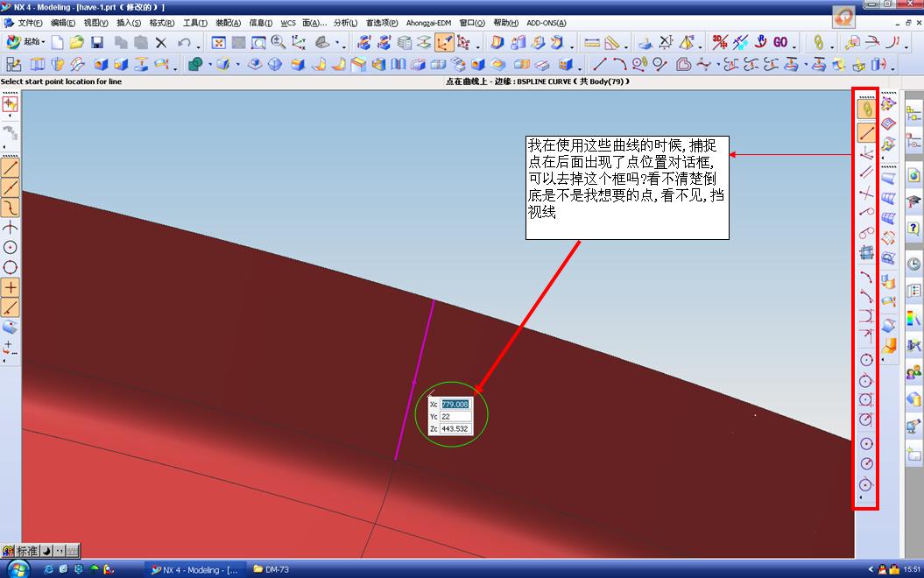924x578 pixels.
Task: Open dropdown arrow next to rendering style icon
Action: pyautogui.click(x=337, y=42)
